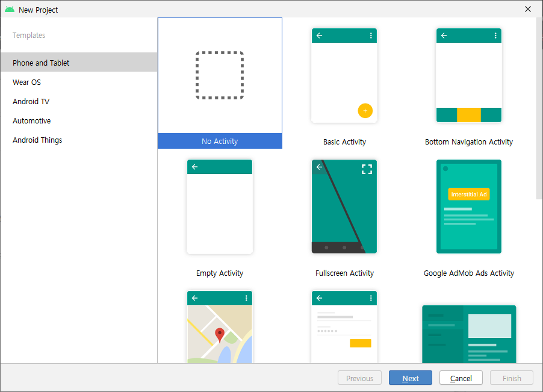Select the No Activity template thumbnail
543x392 pixels.
220,75
